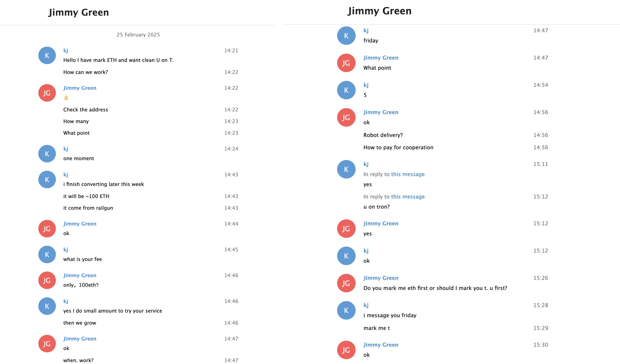Click the right chat header title 'Jimmy Green'
This screenshot has width=620, height=364.
pyautogui.click(x=379, y=11)
